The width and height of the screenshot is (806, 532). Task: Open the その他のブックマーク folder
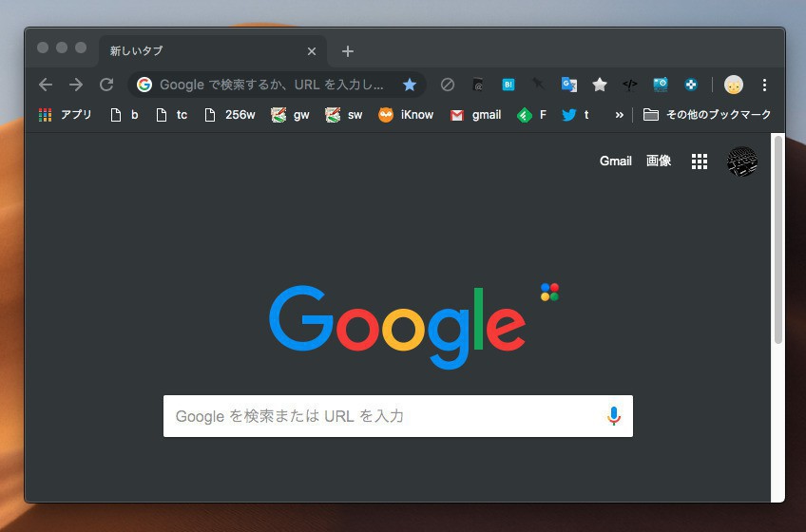point(707,115)
